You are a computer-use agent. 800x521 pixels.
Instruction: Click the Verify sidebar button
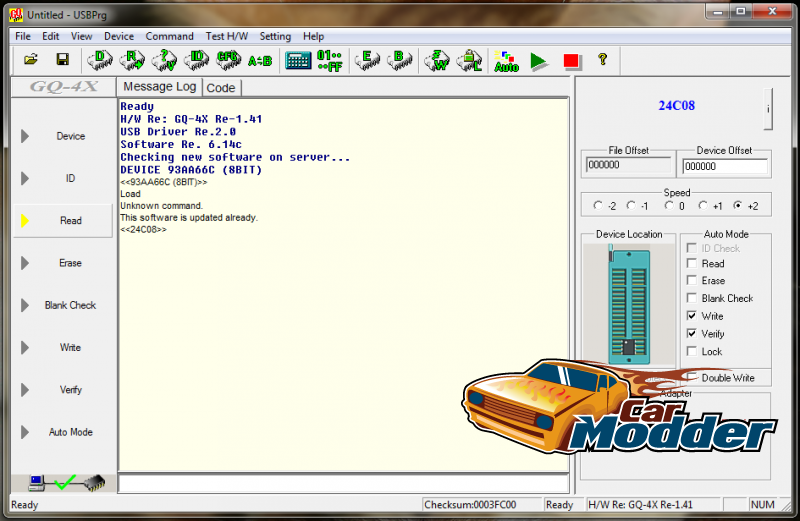pyautogui.click(x=63, y=390)
